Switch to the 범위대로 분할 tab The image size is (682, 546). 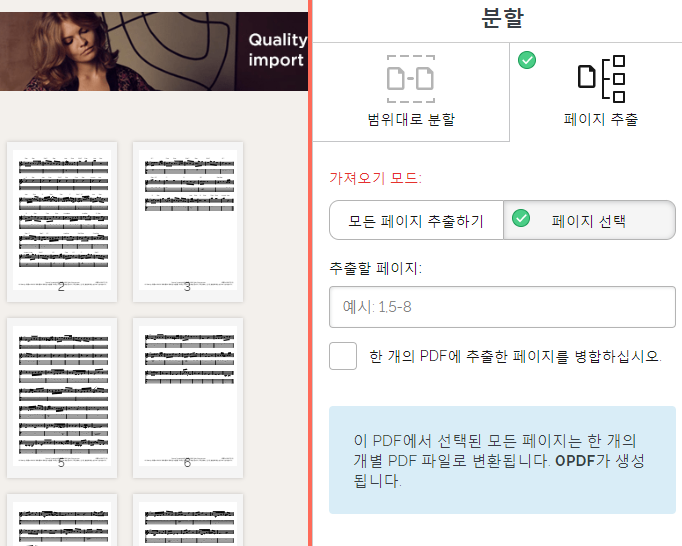[x=411, y=92]
